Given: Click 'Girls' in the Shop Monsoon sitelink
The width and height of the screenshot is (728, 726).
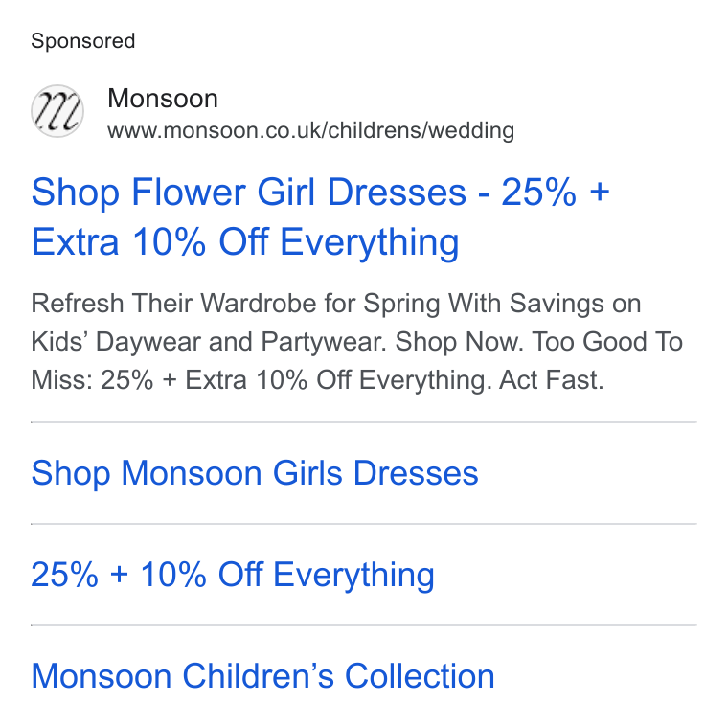Looking at the screenshot, I should (307, 473).
